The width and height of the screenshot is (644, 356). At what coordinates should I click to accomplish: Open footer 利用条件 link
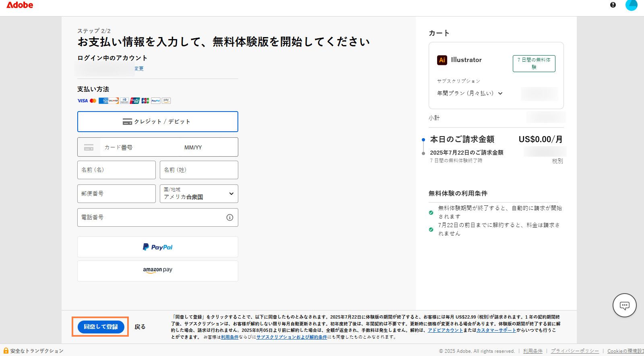click(x=533, y=351)
